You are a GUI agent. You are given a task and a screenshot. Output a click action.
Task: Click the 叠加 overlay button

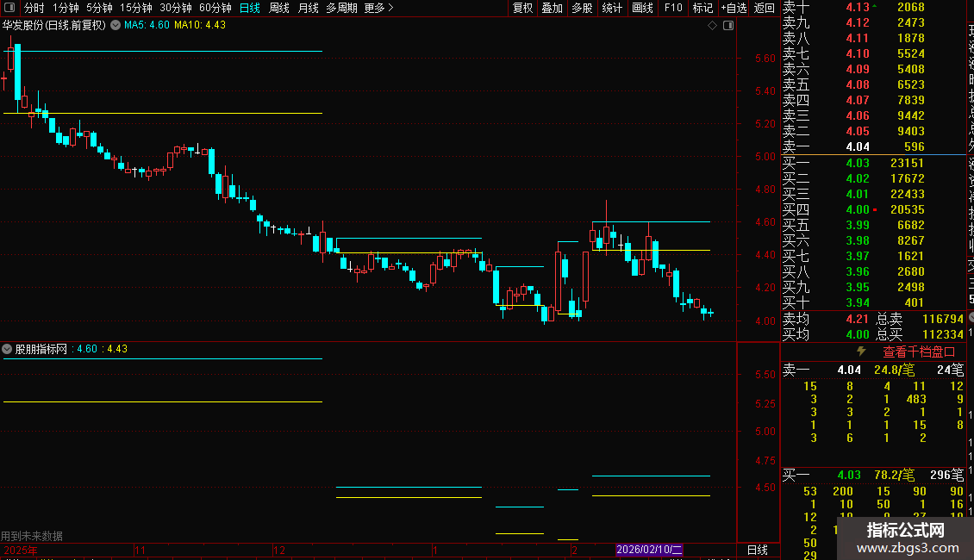pos(552,8)
